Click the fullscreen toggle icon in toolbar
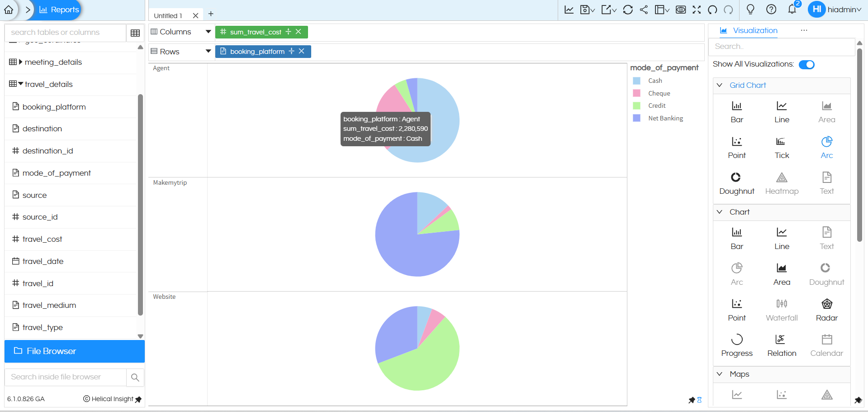The height and width of the screenshot is (412, 868). click(x=697, y=10)
